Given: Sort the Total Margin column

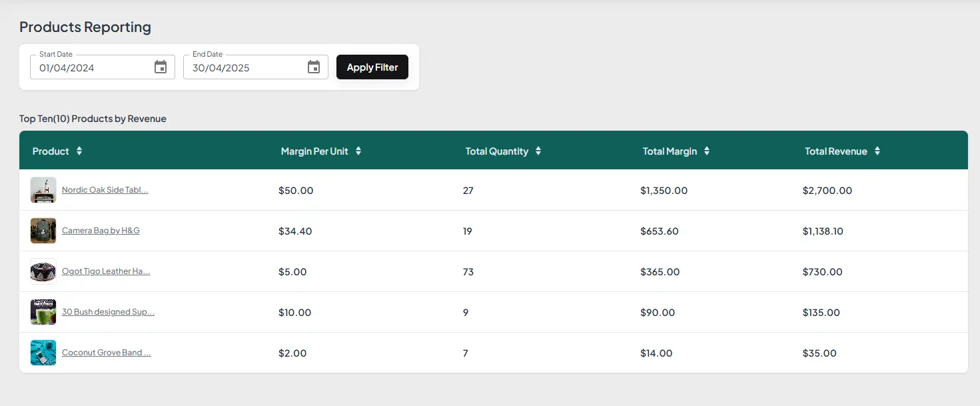Looking at the screenshot, I should pyautogui.click(x=707, y=151).
